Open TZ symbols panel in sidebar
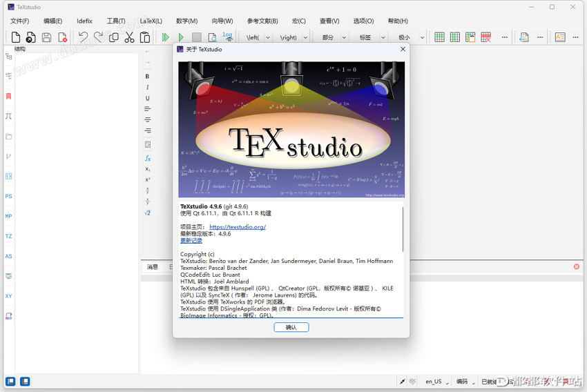587x392 pixels. tap(8, 236)
